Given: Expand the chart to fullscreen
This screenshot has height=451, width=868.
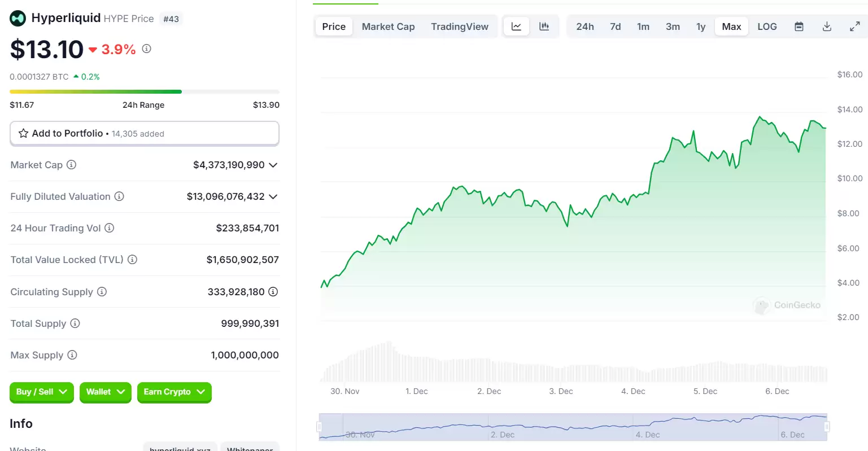Looking at the screenshot, I should 854,27.
